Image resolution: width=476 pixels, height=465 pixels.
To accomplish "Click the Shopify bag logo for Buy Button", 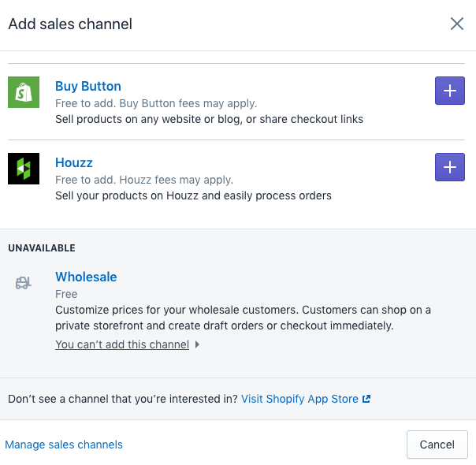I will click(x=24, y=92).
